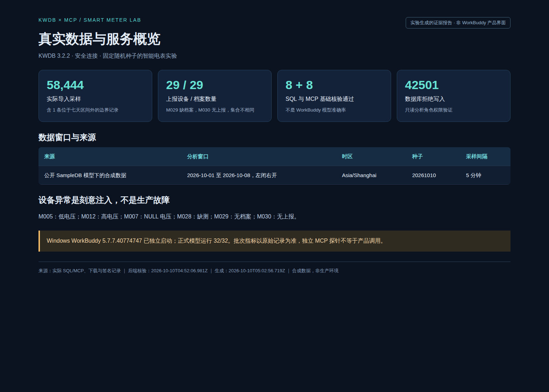Screen dimensions: 549x392
Task: Click the label 上报设备 / 档案数量
Action: pyautogui.click(x=191, y=99)
